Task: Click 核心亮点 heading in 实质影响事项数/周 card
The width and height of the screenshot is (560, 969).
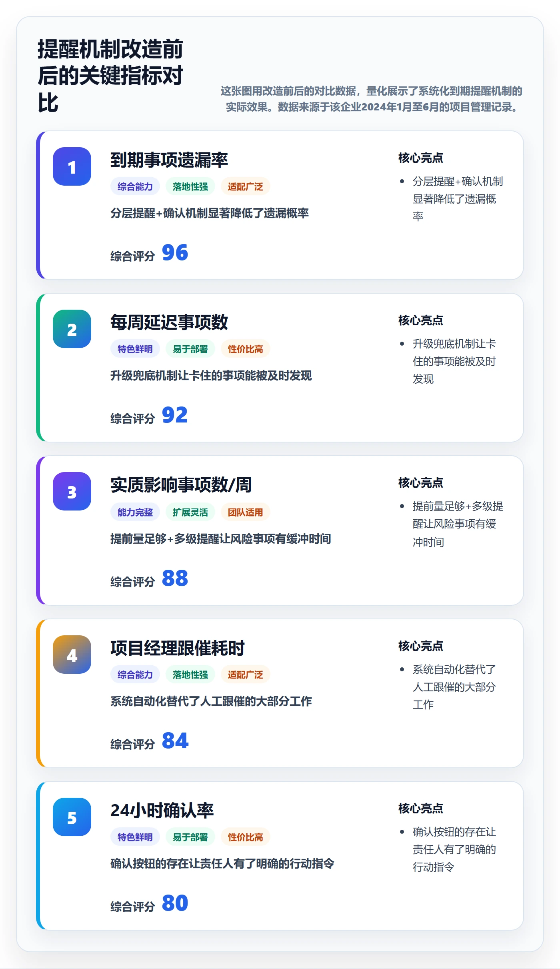Action: click(421, 483)
